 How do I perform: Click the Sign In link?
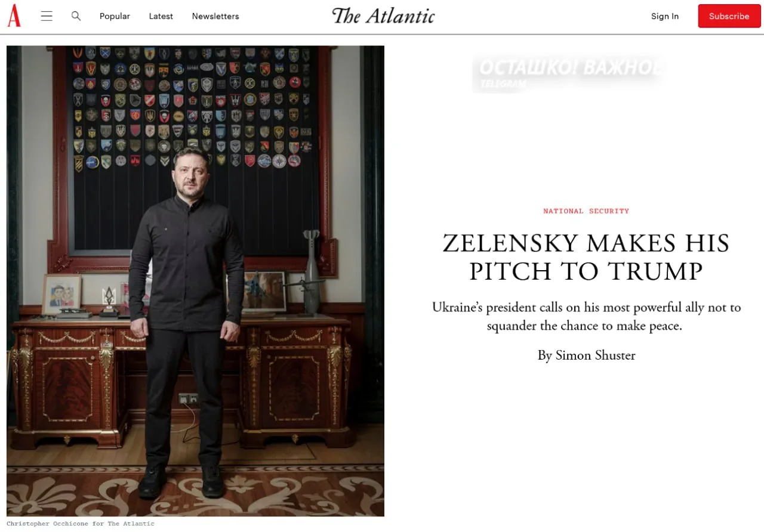tap(665, 16)
